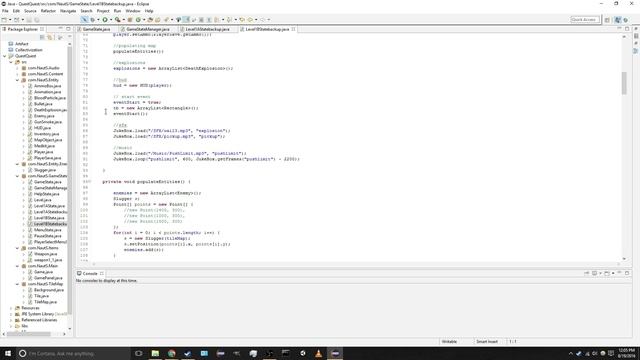Image resolution: width=640 pixels, height=360 pixels.
Task: Collapse the QuestQuest project node
Action: click(5, 56)
